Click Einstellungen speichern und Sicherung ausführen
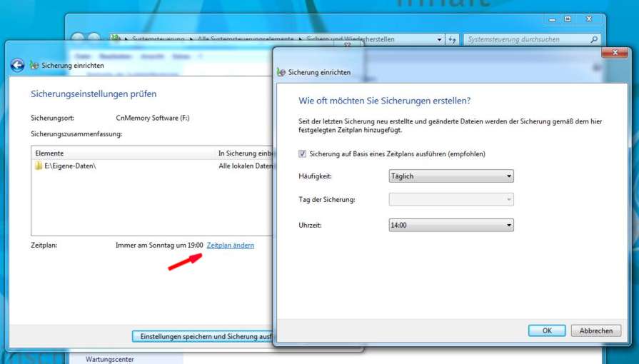 tap(203, 337)
